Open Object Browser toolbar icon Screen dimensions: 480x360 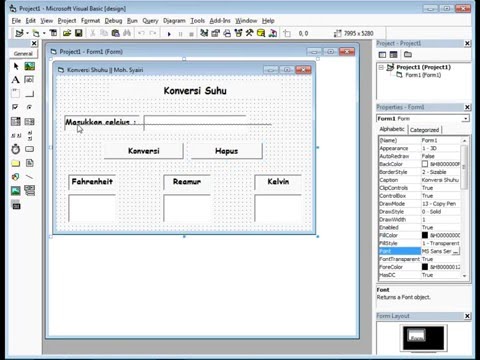[x=238, y=33]
